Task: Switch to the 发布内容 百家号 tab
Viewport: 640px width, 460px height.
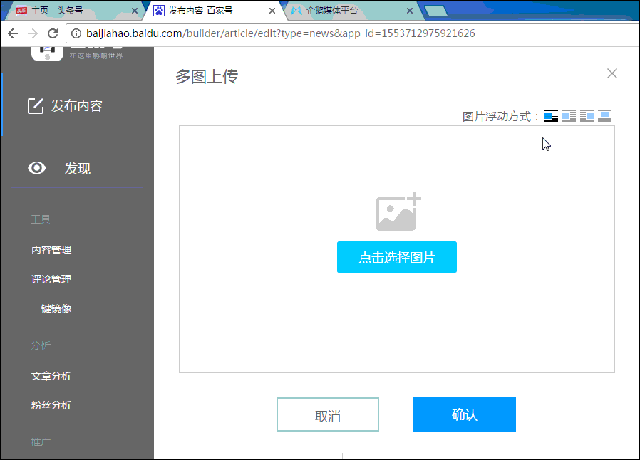Action: click(x=212, y=11)
